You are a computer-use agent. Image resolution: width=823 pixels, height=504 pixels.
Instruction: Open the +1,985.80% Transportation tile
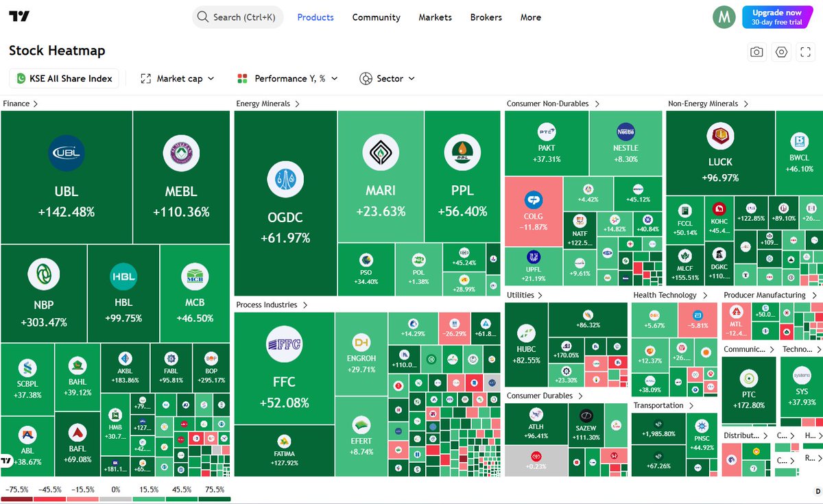click(658, 429)
